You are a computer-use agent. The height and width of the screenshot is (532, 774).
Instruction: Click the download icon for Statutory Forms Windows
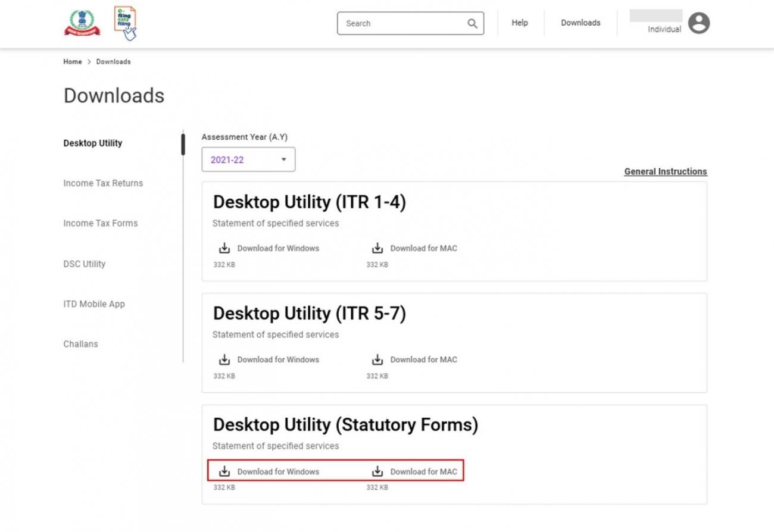point(224,471)
